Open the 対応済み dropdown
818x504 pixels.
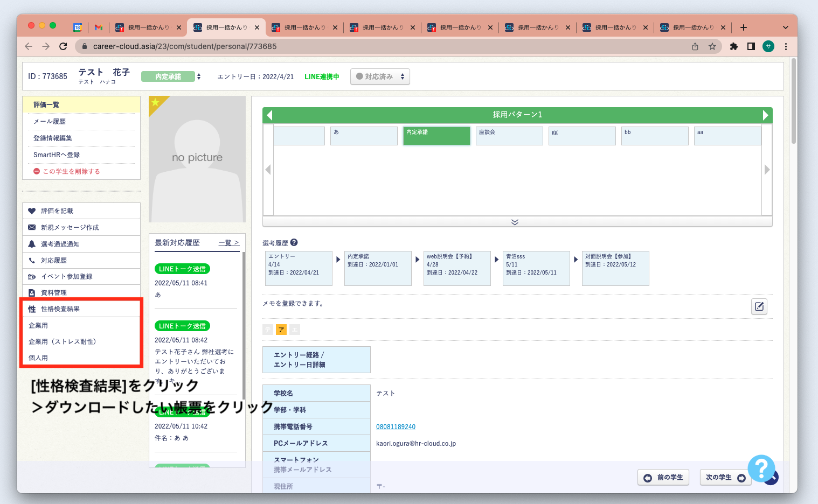click(x=380, y=76)
